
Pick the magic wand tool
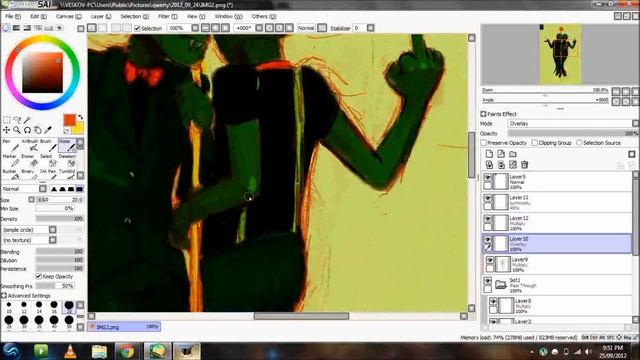27,120
